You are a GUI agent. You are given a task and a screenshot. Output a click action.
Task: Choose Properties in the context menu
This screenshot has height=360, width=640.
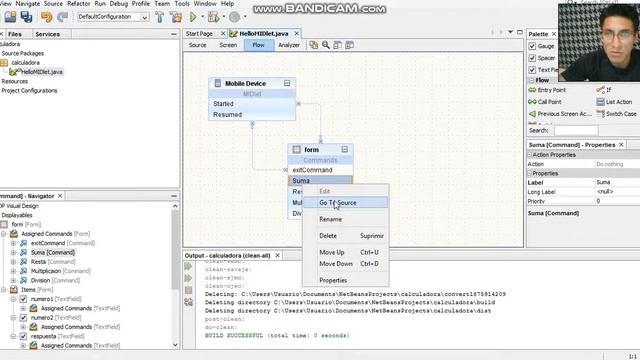(x=346, y=280)
